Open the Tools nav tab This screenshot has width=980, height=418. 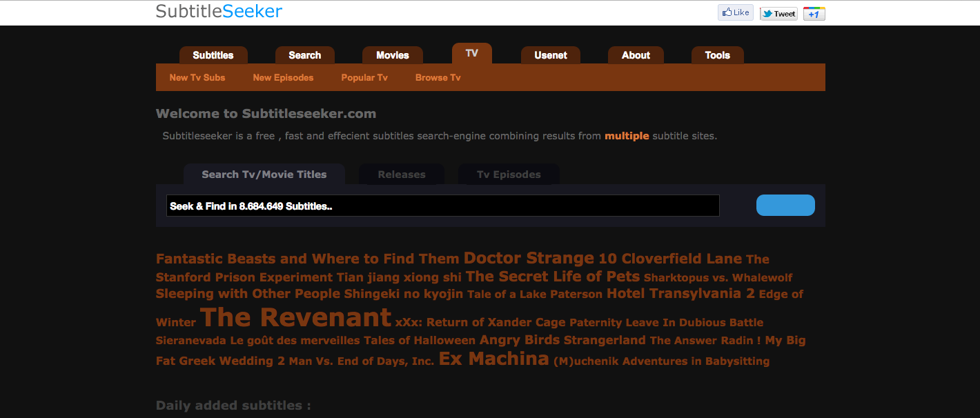pyautogui.click(x=718, y=55)
